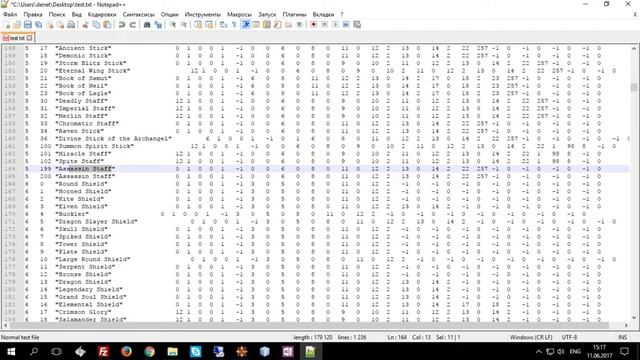Open the Вкладки menu

coord(323,14)
